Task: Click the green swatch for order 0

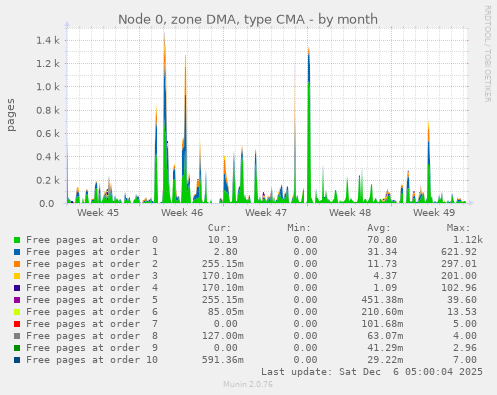Action: 17,240
